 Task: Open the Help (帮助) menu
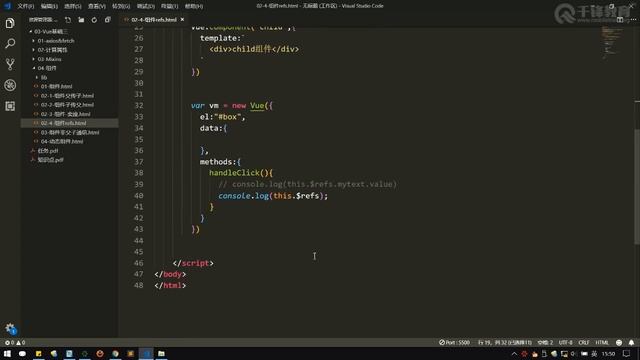(193, 6)
